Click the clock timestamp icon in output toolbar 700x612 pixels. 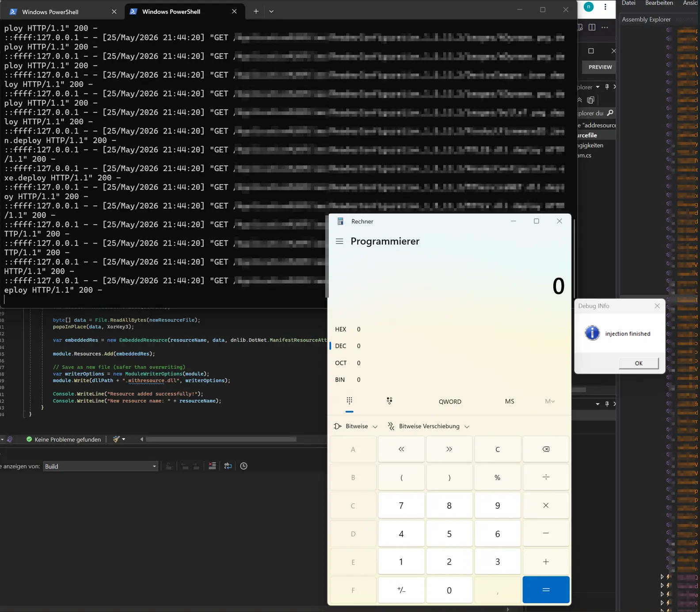[x=243, y=466]
